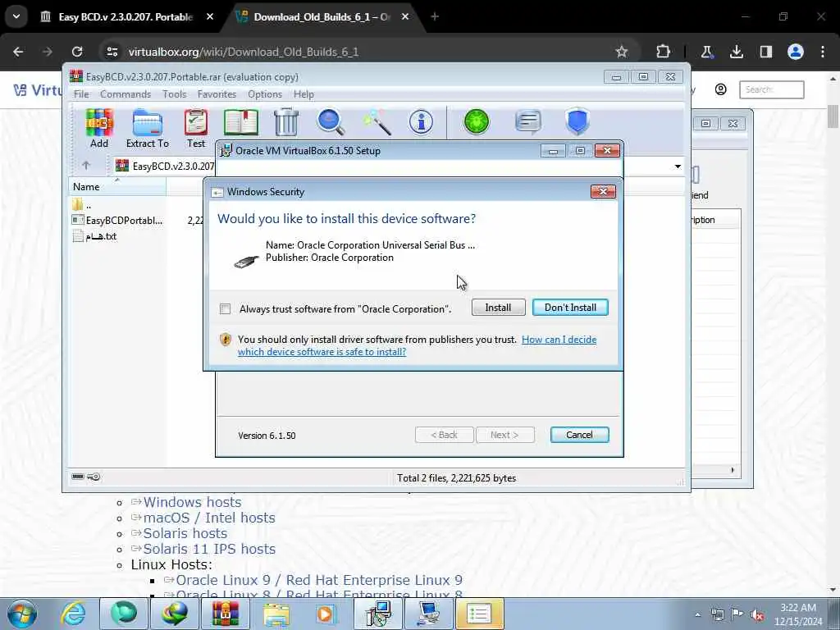Open the browser profile avatar
This screenshot has height=630, width=840.
pos(796,52)
